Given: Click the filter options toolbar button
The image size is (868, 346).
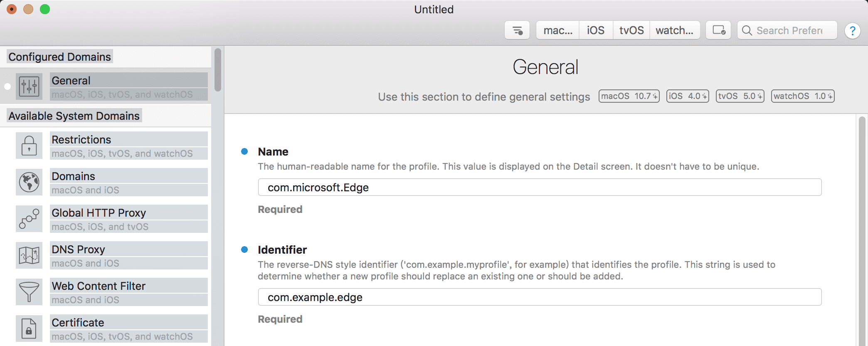Looking at the screenshot, I should 517,30.
